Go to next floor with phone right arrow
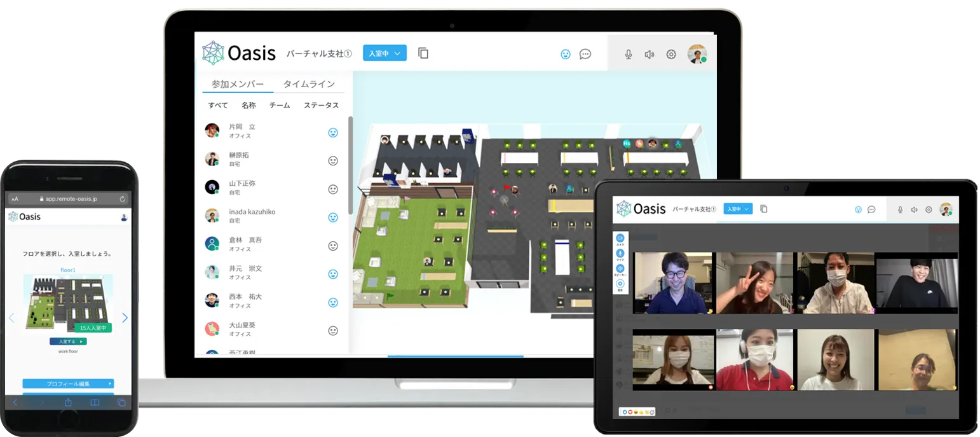Screen dimensions: 980x437 (125, 318)
